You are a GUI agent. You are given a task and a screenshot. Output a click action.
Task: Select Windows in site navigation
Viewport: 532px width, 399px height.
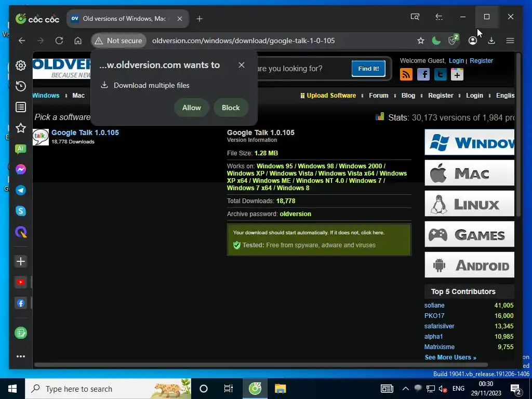[46, 96]
